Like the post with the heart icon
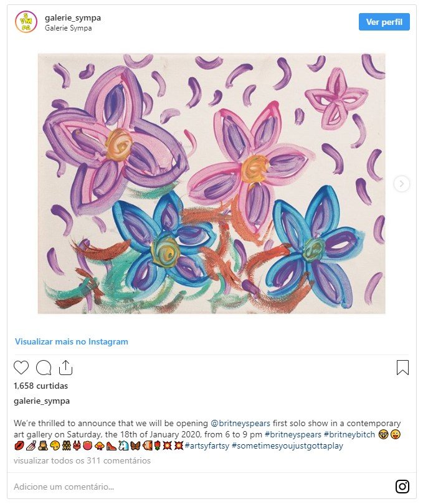 click(x=21, y=368)
